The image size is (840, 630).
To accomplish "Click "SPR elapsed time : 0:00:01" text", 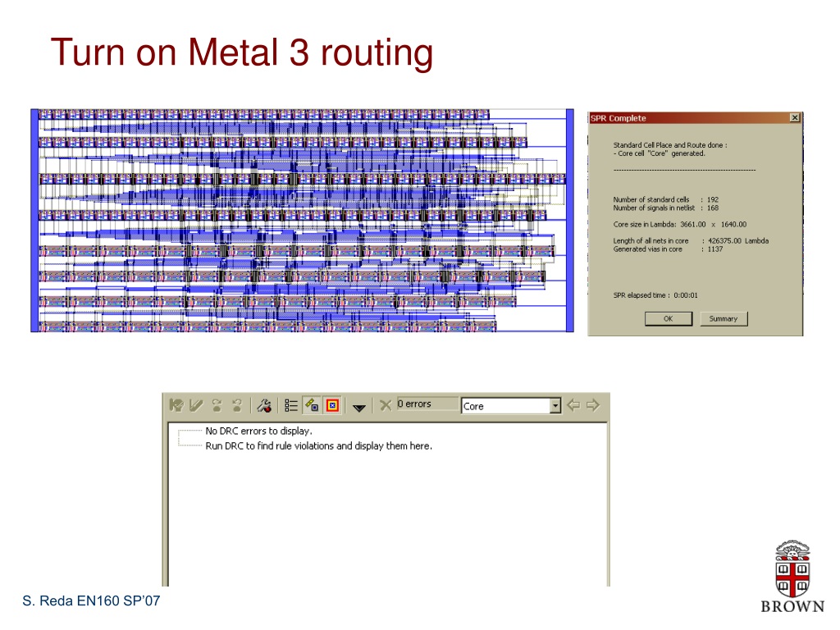I will [655, 295].
